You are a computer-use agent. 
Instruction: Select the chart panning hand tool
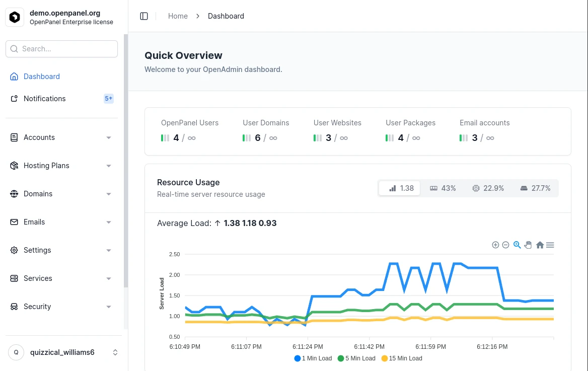[x=528, y=245]
